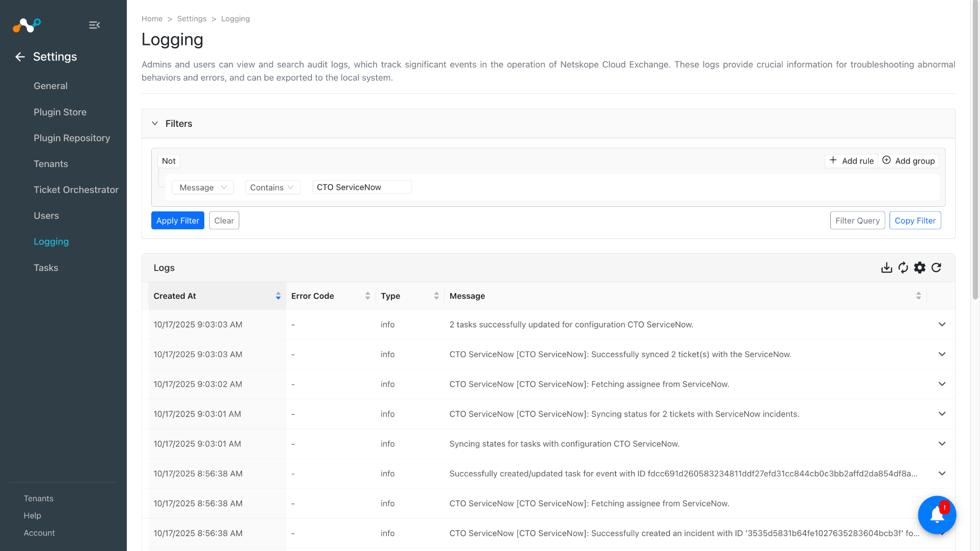This screenshot has height=551, width=980.
Task: Expand row '2 tasks successfully updated'
Action: 942,325
